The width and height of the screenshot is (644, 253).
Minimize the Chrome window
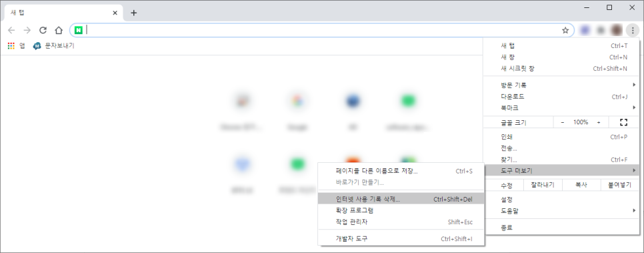click(x=587, y=7)
